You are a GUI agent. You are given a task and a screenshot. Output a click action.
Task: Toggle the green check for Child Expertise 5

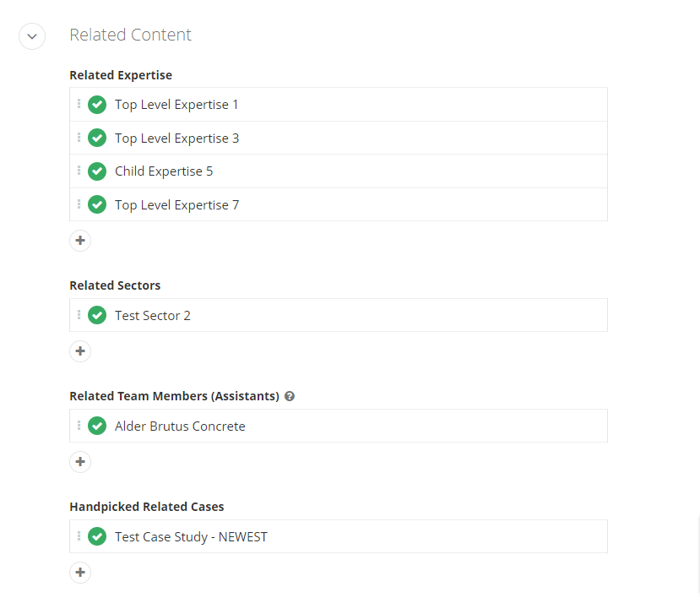[x=97, y=171]
